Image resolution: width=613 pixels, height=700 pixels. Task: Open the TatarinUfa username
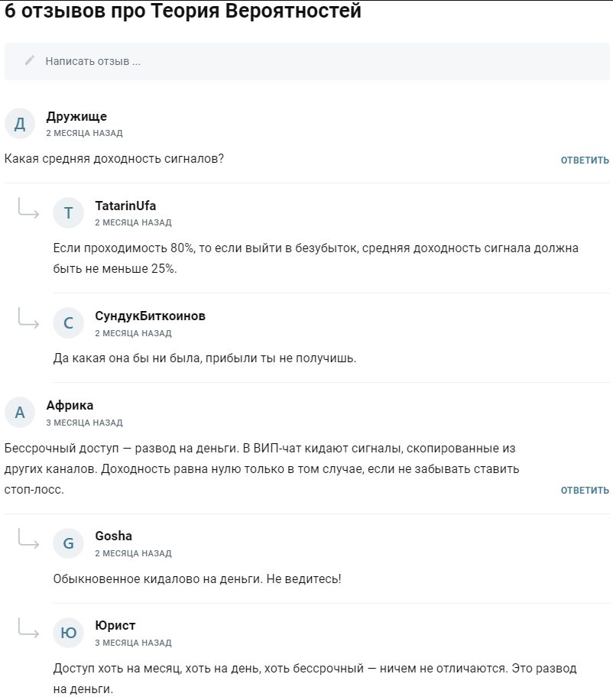125,206
